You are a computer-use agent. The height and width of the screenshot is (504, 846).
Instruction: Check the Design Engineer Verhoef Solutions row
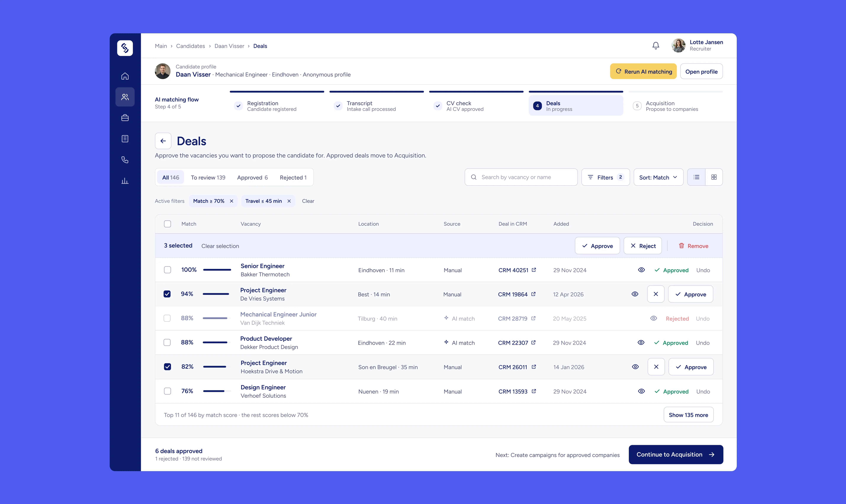[167, 391]
